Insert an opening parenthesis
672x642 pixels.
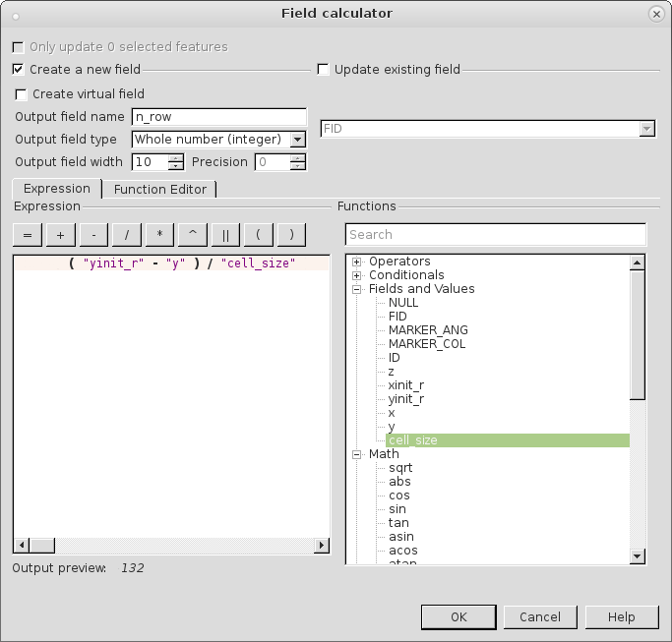(259, 235)
